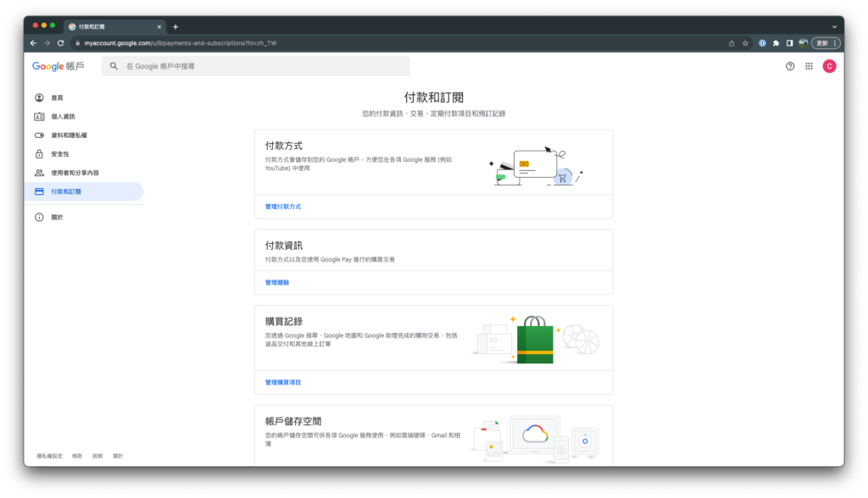This screenshot has height=498, width=868.
Task: Click the 購買記錄 card heading
Action: 284,322
